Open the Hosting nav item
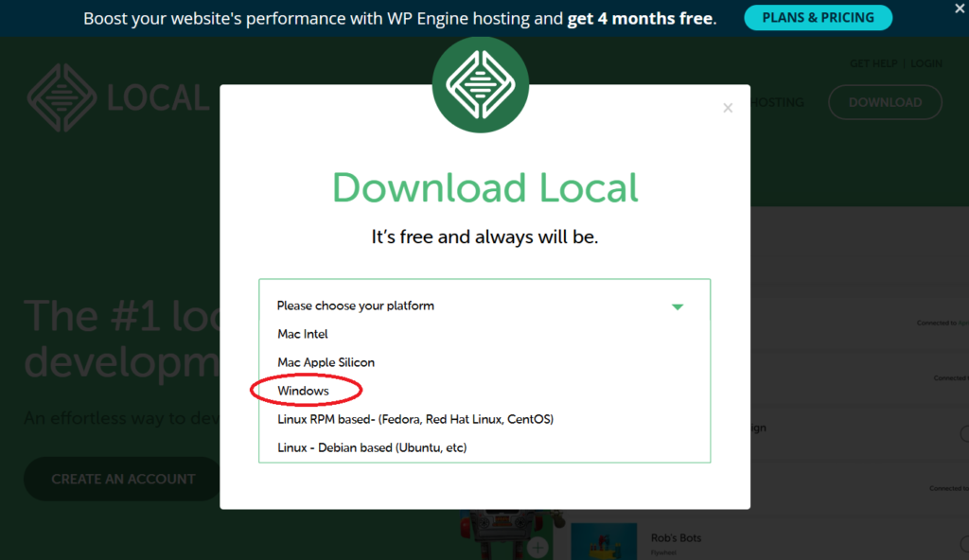Viewport: 969px width, 560px height. [x=778, y=102]
